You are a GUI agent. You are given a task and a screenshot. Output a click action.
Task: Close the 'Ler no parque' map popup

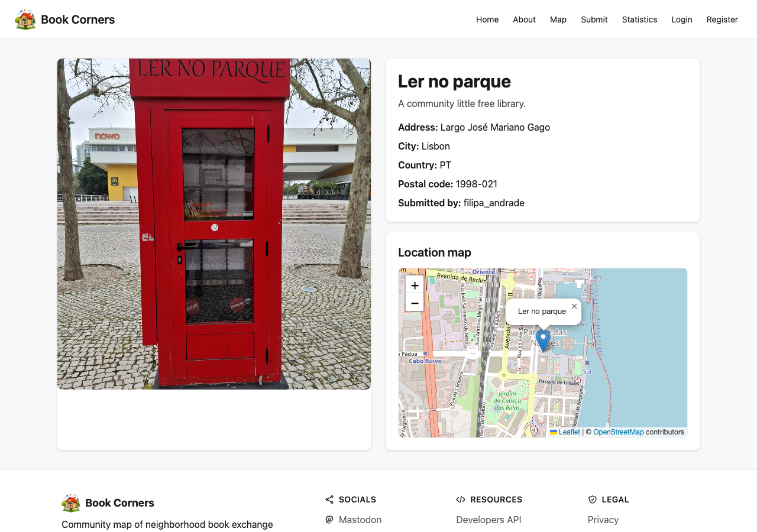coord(574,306)
